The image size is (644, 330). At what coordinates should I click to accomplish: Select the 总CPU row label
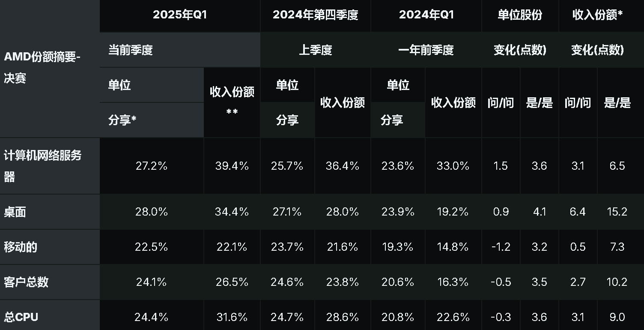(50, 316)
